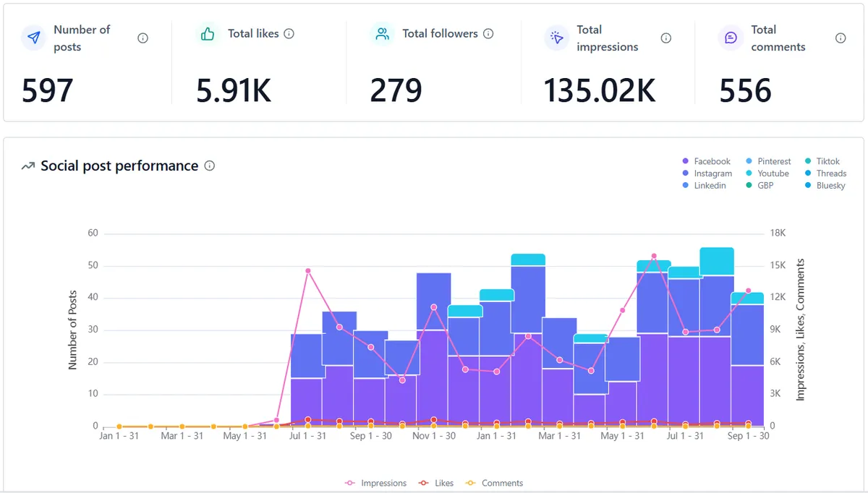This screenshot has width=868, height=493.
Task: Click the trend arrow icon by Social post performance
Action: (x=28, y=166)
